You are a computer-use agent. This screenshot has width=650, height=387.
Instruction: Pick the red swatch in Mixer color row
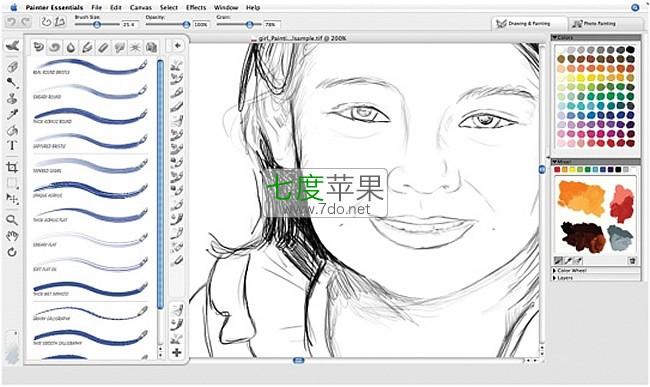tap(557, 169)
